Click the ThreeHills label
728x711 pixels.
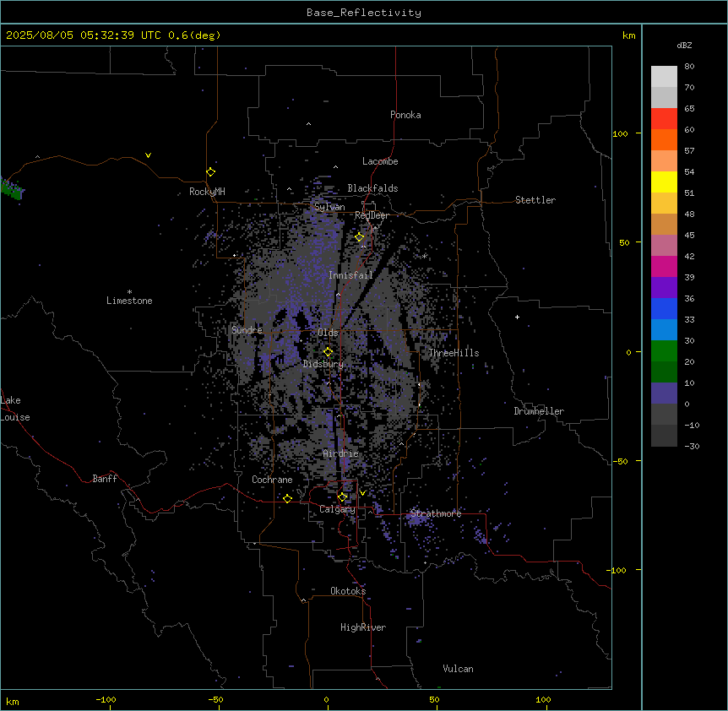coord(454,353)
